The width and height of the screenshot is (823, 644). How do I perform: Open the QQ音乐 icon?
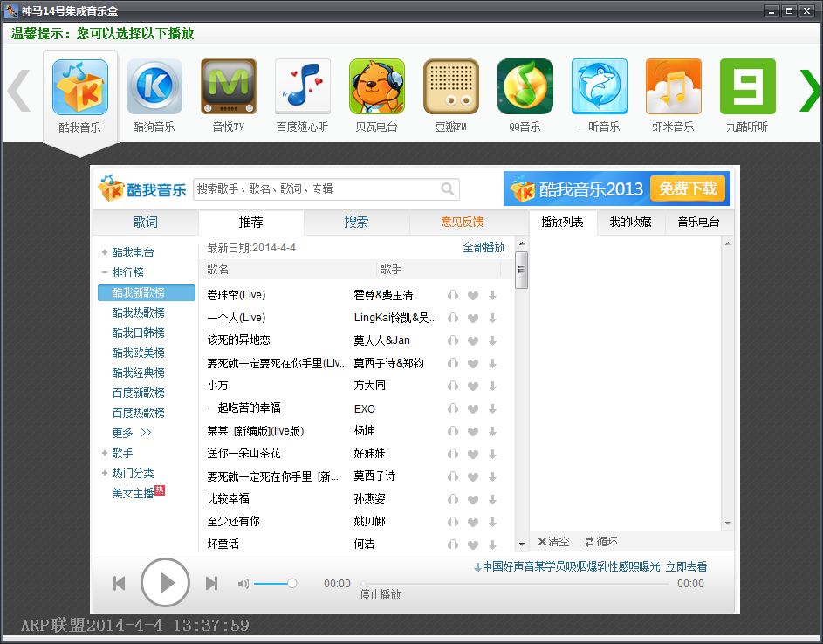tap(525, 87)
